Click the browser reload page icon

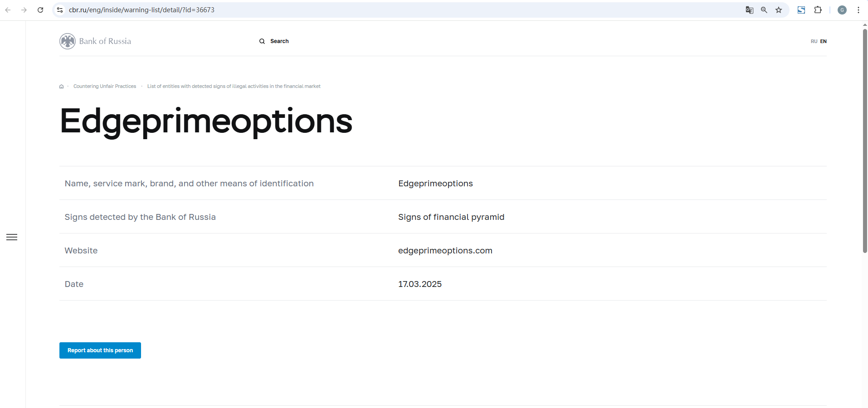pyautogui.click(x=40, y=10)
